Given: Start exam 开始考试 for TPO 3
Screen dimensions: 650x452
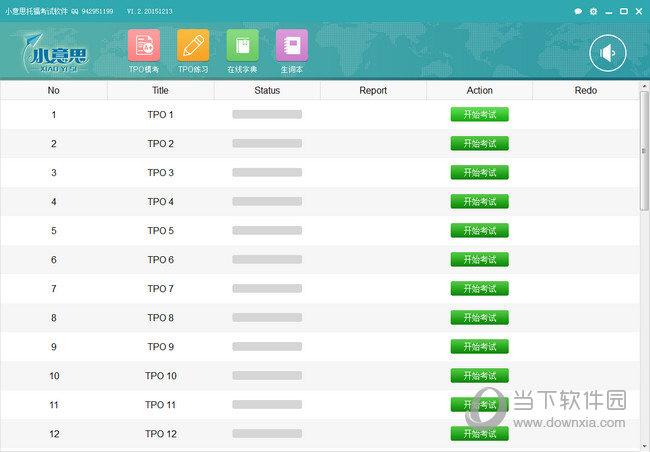Looking at the screenshot, I should (x=480, y=173).
